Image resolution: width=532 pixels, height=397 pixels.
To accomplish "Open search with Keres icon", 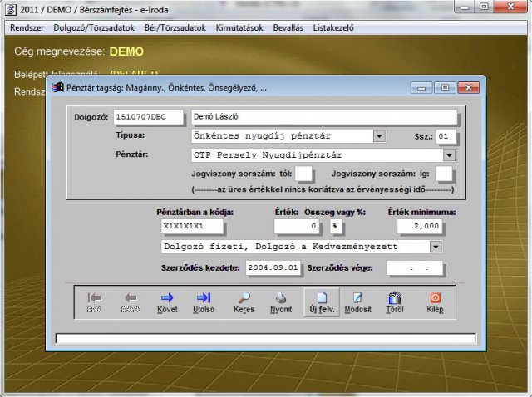I will tap(244, 301).
